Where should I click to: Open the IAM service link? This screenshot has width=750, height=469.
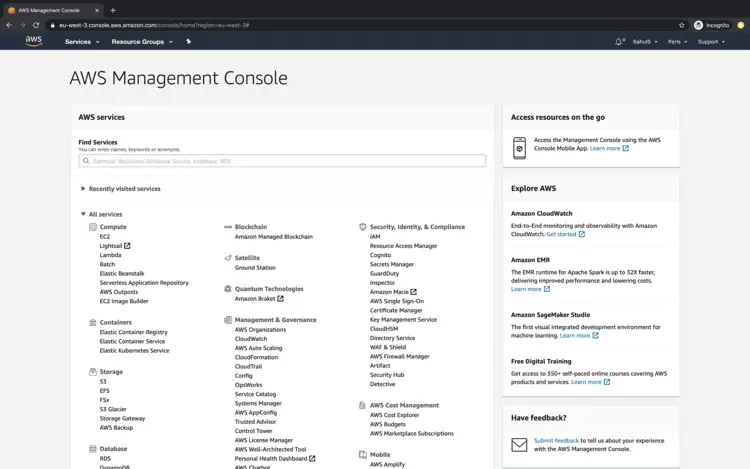coord(375,237)
